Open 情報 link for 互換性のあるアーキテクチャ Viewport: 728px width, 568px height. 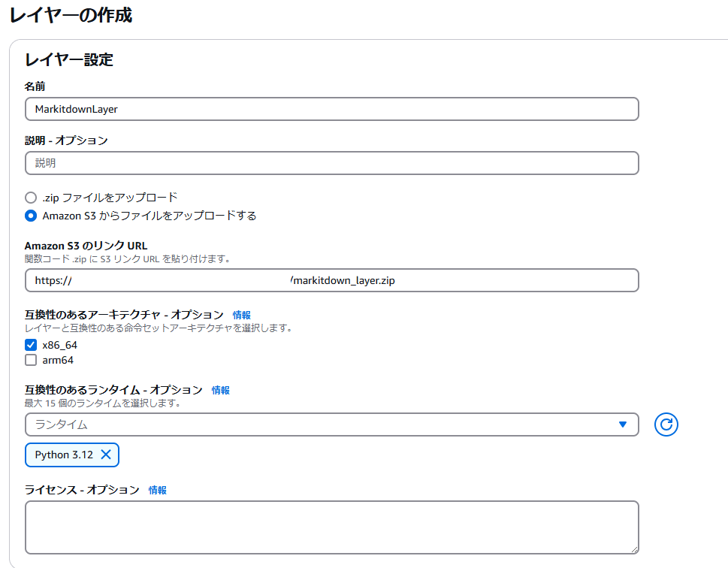tap(241, 315)
